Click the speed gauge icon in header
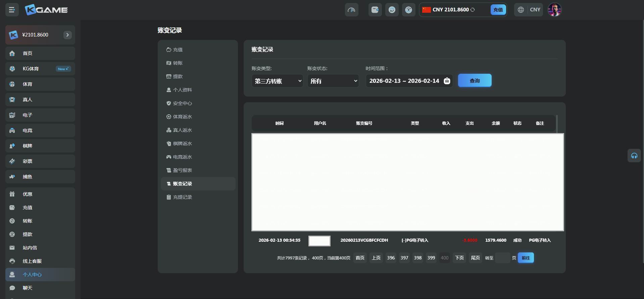The width and height of the screenshot is (644, 299). (351, 10)
